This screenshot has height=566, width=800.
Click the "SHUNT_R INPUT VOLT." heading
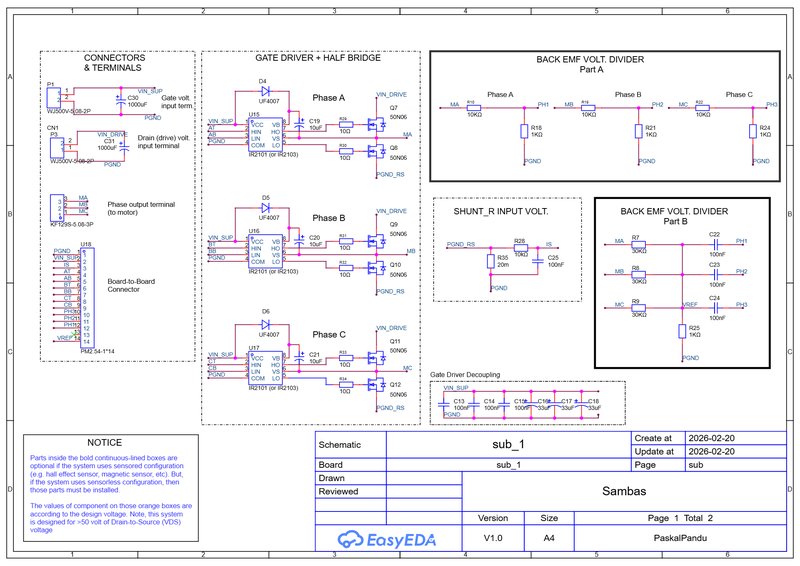point(501,211)
